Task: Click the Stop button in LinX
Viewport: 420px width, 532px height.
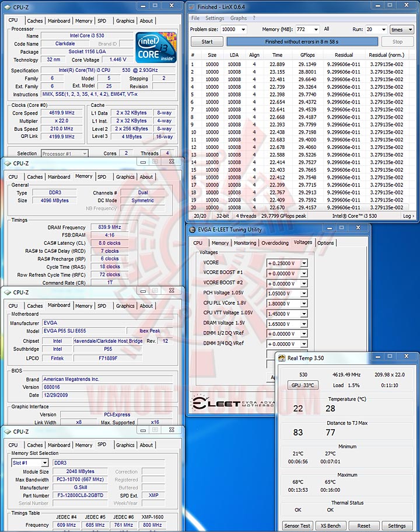Action: 397,41
